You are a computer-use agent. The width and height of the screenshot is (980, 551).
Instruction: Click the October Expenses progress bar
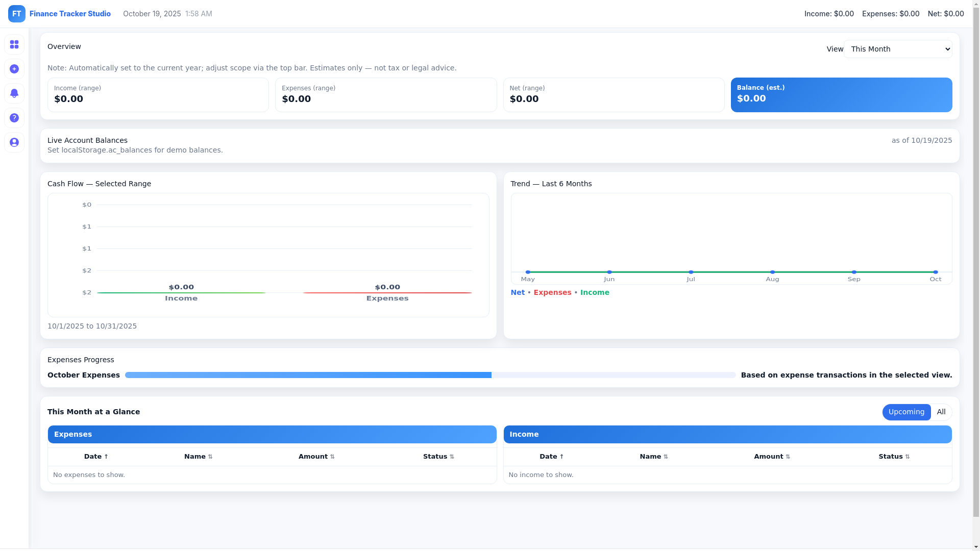[x=430, y=375]
